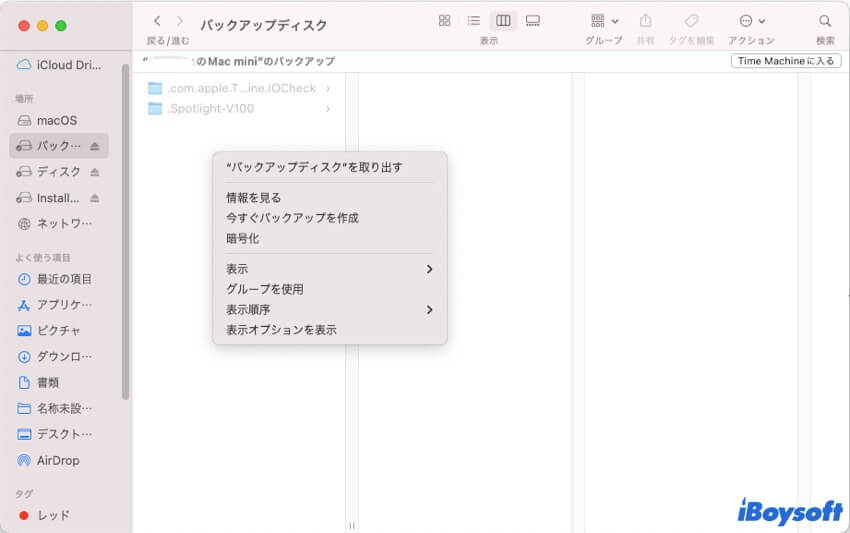Switch to gallery view
Image resolution: width=850 pixels, height=533 pixels.
click(x=533, y=21)
